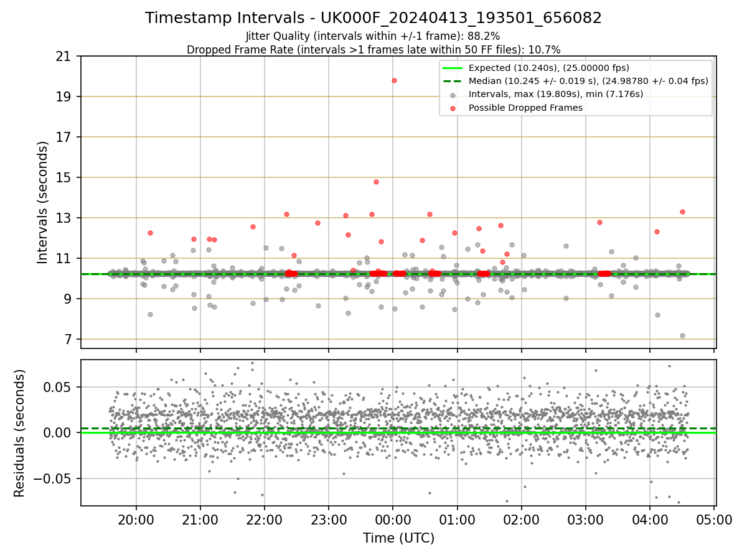Image resolution: width=747 pixels, height=560 pixels.
Task: Click the '15' tick on the intervals axis
Action: pos(63,178)
